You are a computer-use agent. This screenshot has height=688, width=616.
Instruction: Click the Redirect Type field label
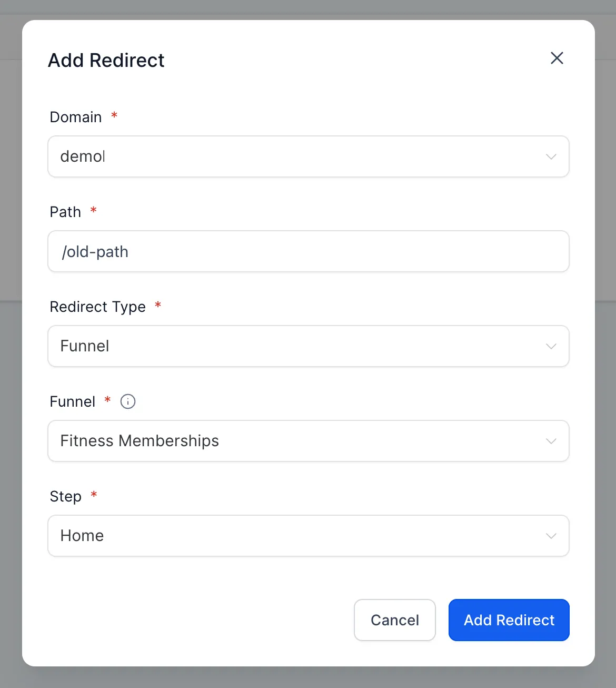click(97, 307)
